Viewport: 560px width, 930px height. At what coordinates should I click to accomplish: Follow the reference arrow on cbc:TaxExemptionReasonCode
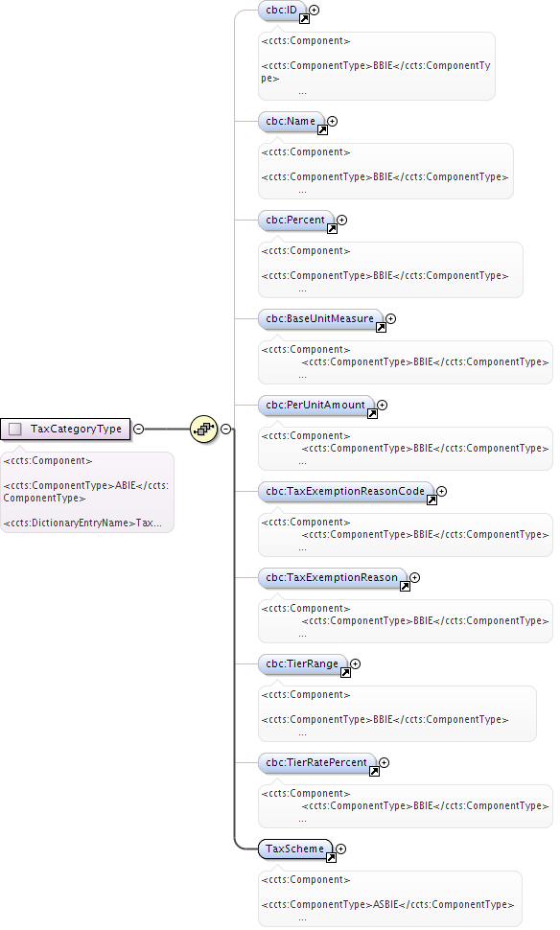coord(432,500)
